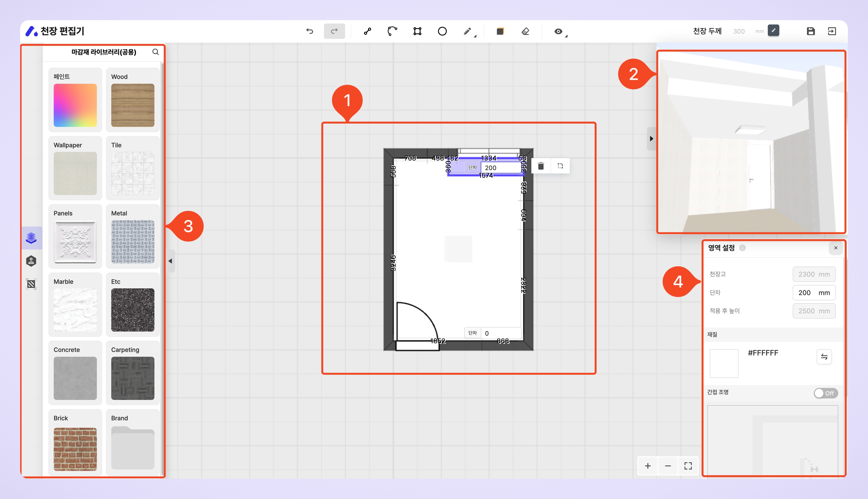Click the white #FFFFFF material swatch
Image resolution: width=868 pixels, height=499 pixels.
click(x=724, y=363)
